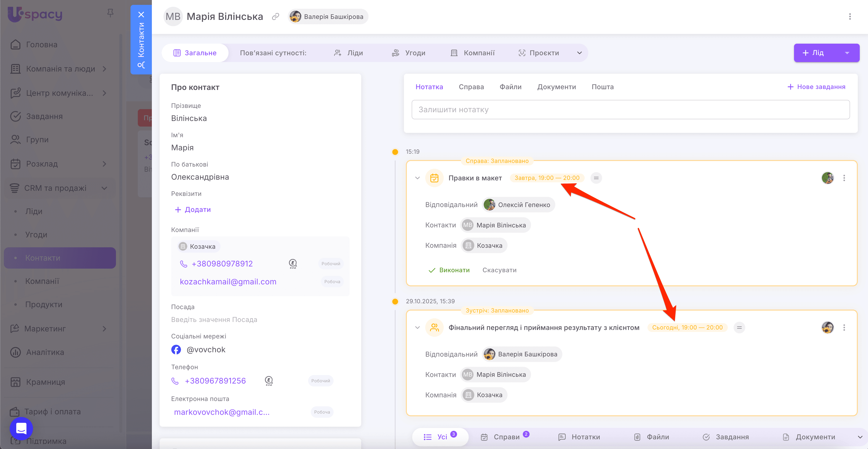Image resolution: width=868 pixels, height=449 pixels.
Task: Open linked Проєкти tab
Action: point(539,53)
